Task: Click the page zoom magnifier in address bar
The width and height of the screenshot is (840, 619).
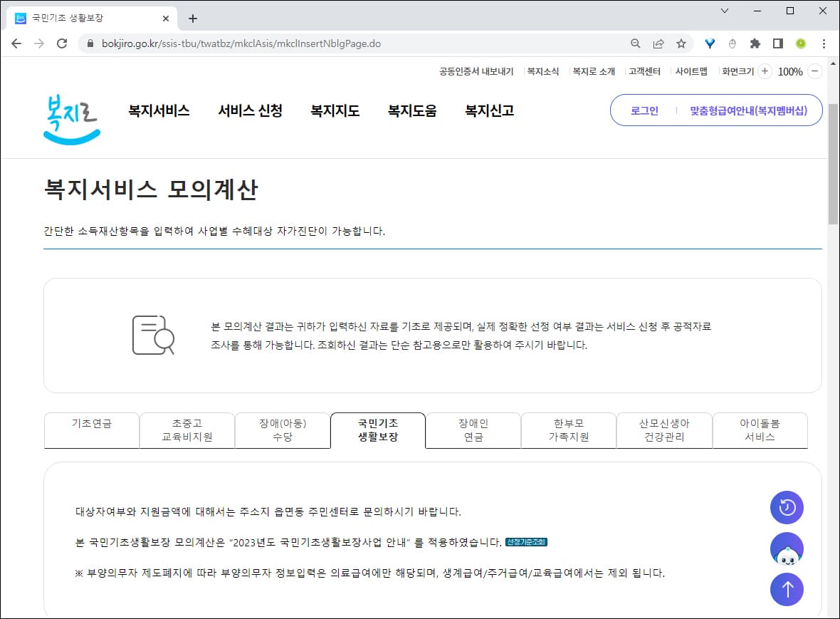Action: click(x=634, y=43)
